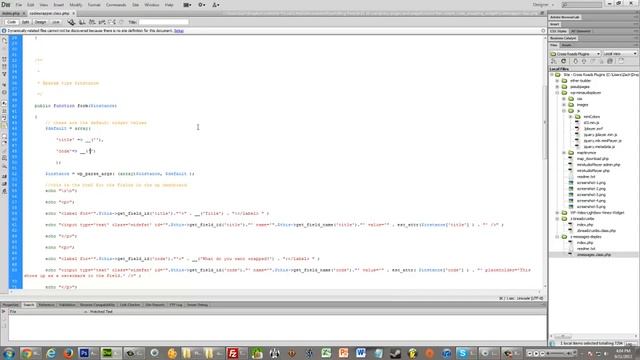Image resolution: width=640 pixels, height=360 pixels.
Task: Open Chrome from the taskbar
Action: click(27, 353)
